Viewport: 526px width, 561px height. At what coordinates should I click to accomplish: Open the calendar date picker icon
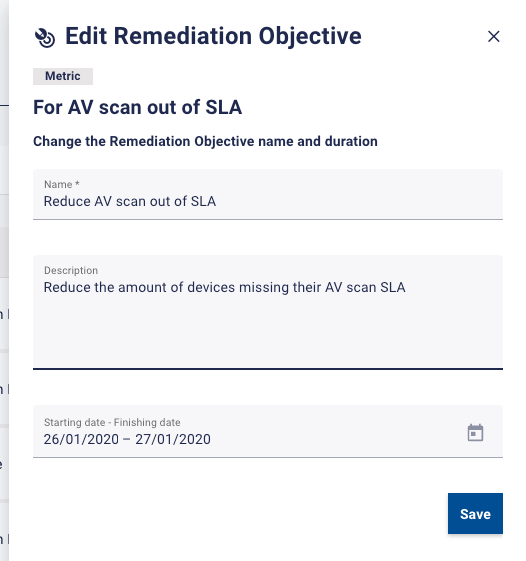475,433
